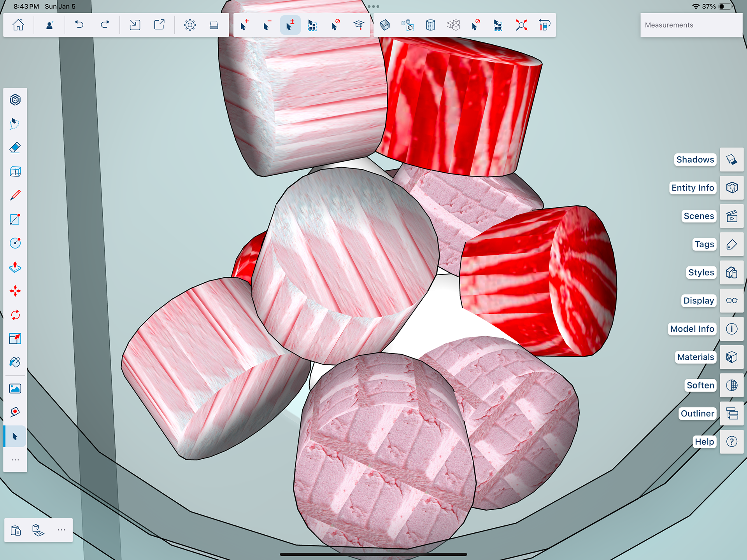747x560 pixels.
Task: Select the Lasso select tool
Action: click(x=15, y=124)
